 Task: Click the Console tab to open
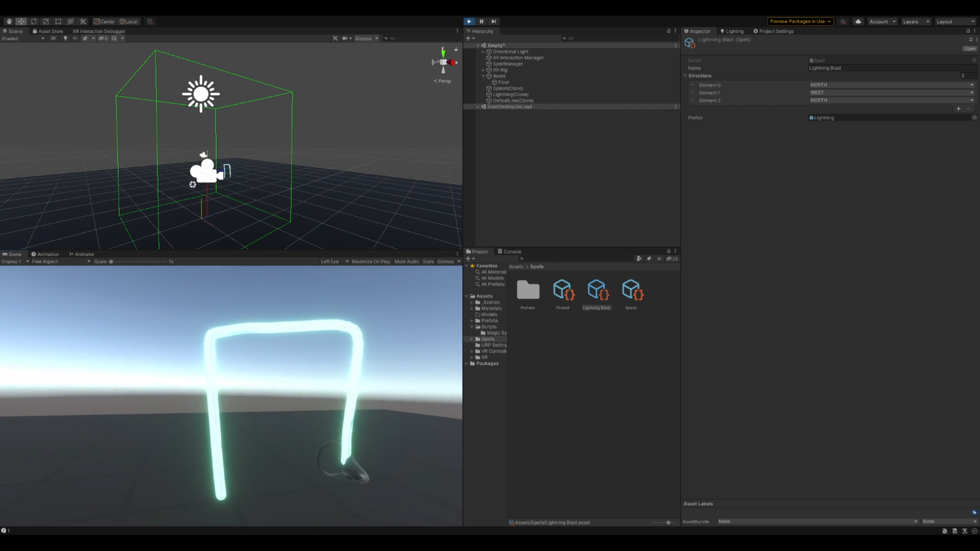(x=509, y=251)
